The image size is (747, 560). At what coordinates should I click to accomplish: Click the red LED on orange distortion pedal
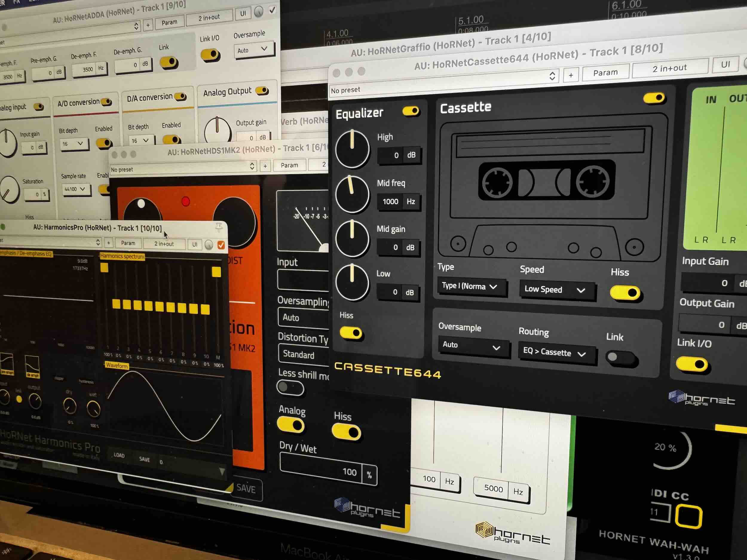tap(186, 202)
